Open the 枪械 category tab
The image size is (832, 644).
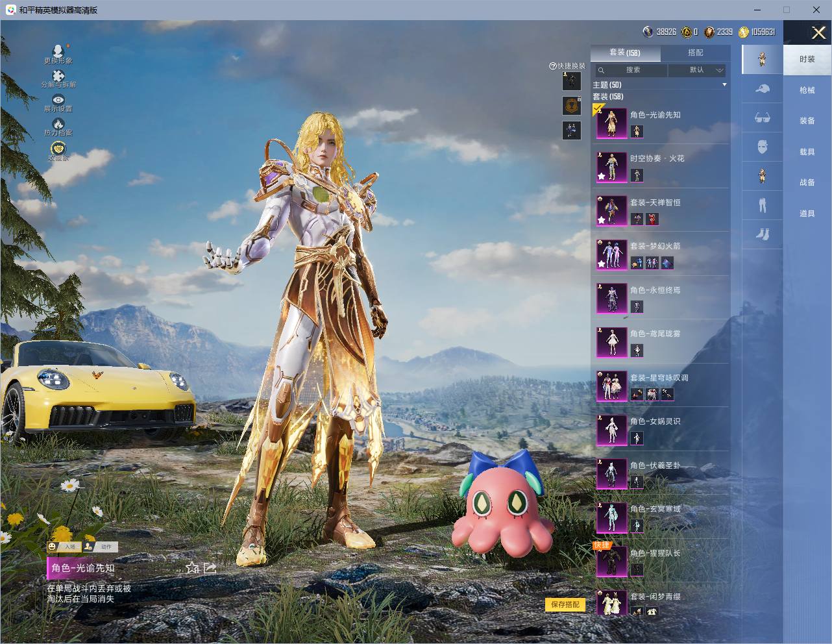[807, 90]
